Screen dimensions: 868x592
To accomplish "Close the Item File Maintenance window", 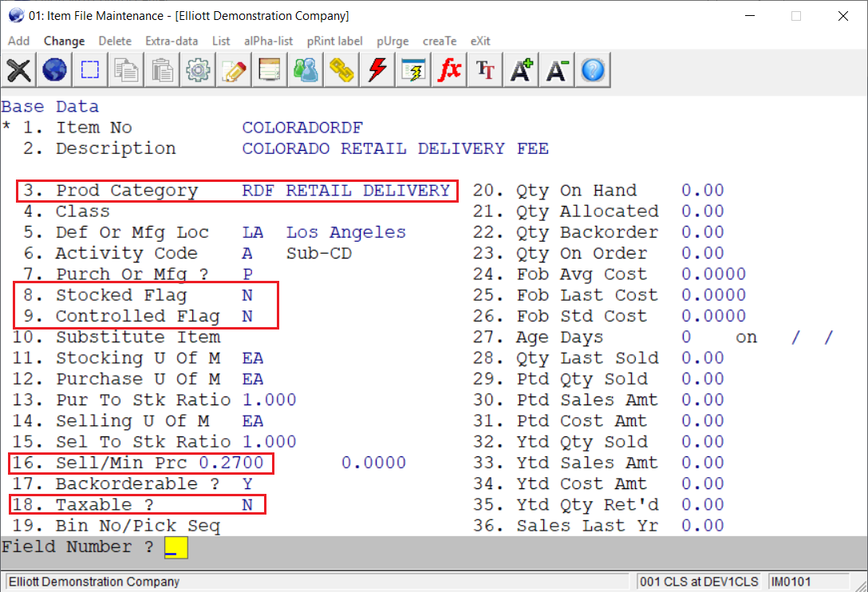I will [x=842, y=16].
